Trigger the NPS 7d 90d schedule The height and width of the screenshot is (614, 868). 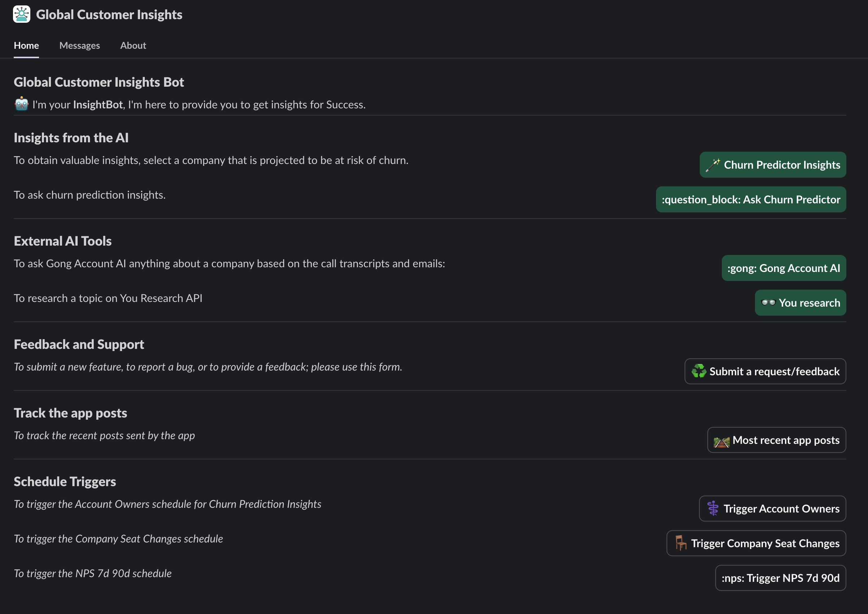tap(780, 578)
